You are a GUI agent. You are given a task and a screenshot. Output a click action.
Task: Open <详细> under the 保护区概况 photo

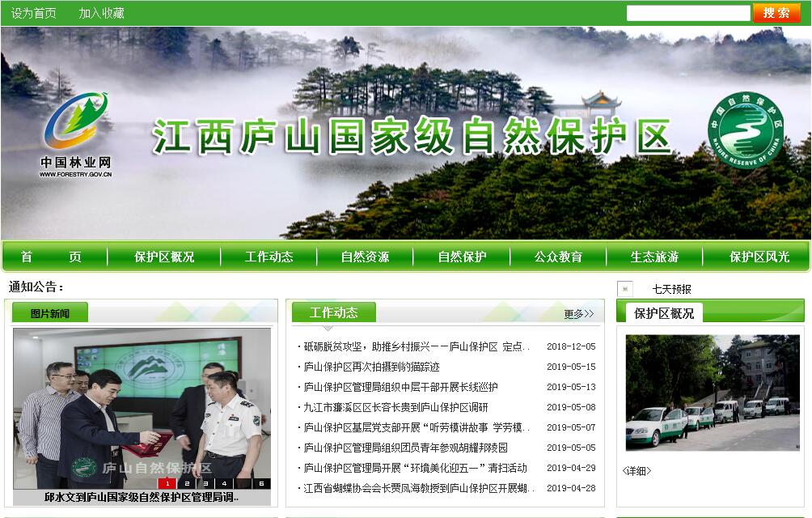tap(636, 471)
